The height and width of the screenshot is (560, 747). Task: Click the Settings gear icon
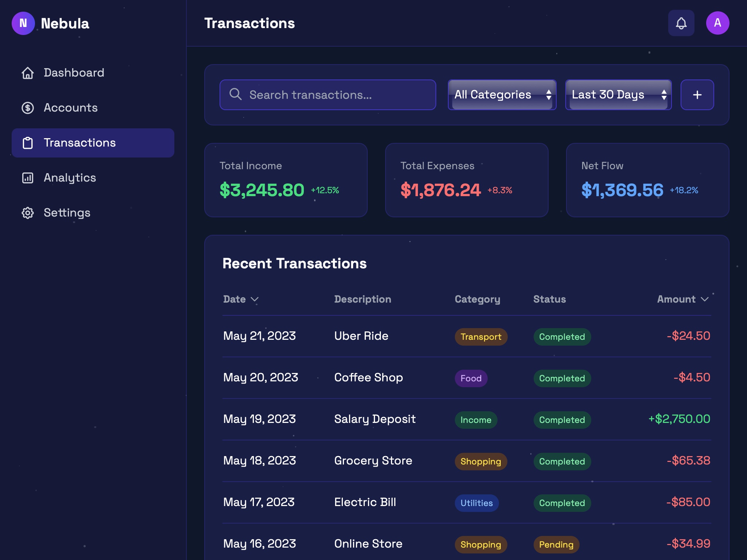pyautogui.click(x=28, y=213)
